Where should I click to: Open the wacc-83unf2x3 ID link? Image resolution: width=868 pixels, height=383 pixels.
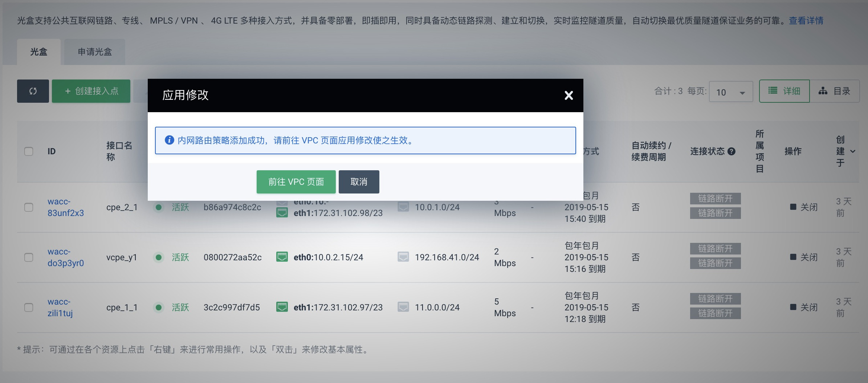pos(66,207)
